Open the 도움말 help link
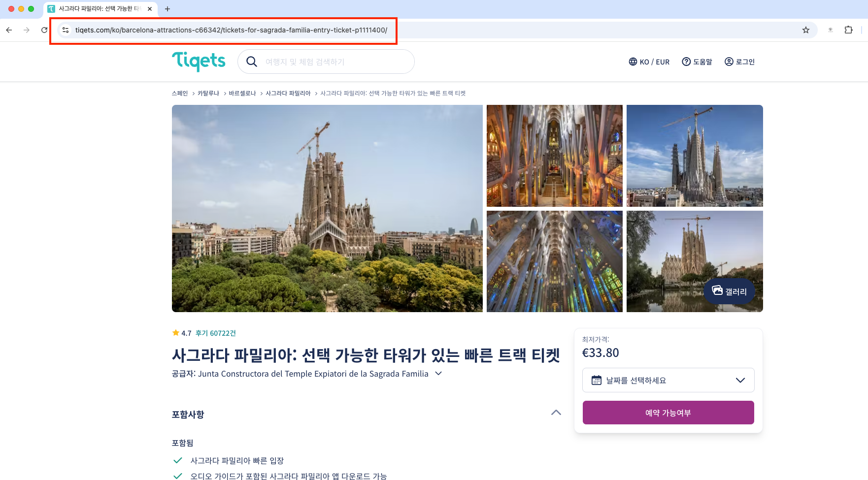Screen dimensions: 868x480 pyautogui.click(x=697, y=62)
